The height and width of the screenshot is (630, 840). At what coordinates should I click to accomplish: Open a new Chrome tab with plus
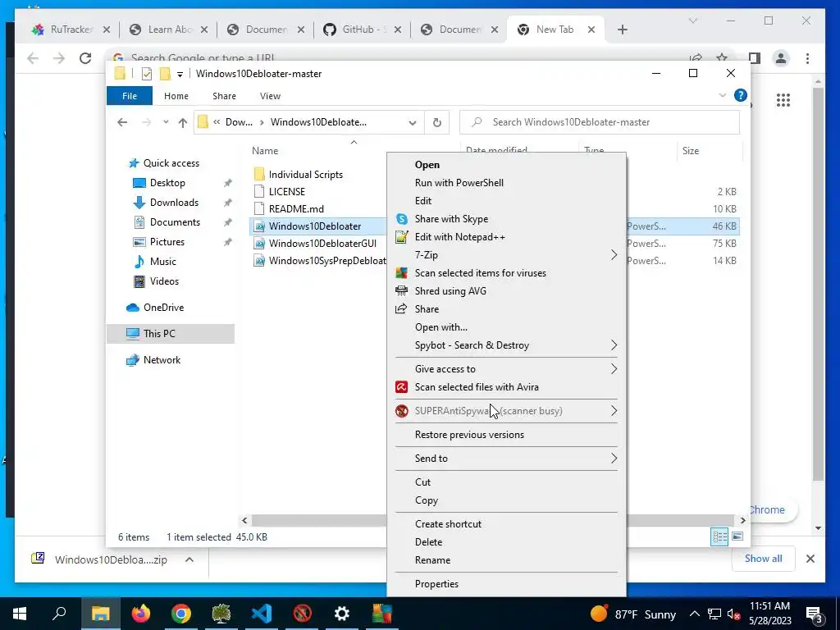pos(622,30)
